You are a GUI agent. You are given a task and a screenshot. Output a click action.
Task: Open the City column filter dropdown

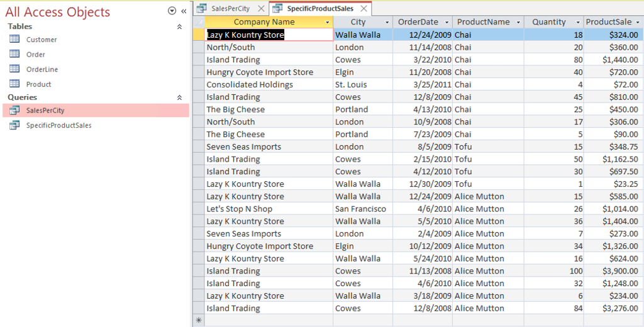[387, 22]
